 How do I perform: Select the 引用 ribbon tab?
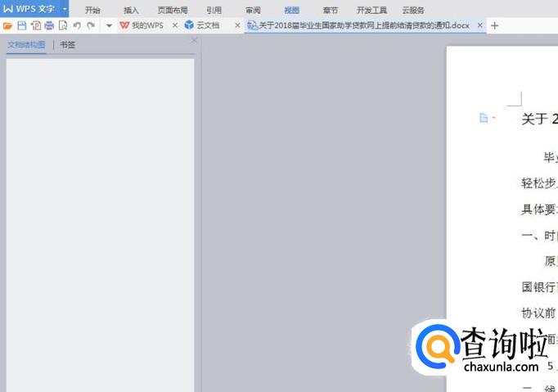(x=214, y=11)
